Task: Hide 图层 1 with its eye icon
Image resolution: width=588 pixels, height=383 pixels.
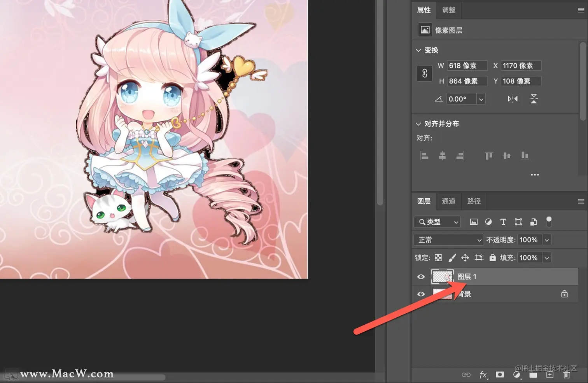Action: (421, 277)
